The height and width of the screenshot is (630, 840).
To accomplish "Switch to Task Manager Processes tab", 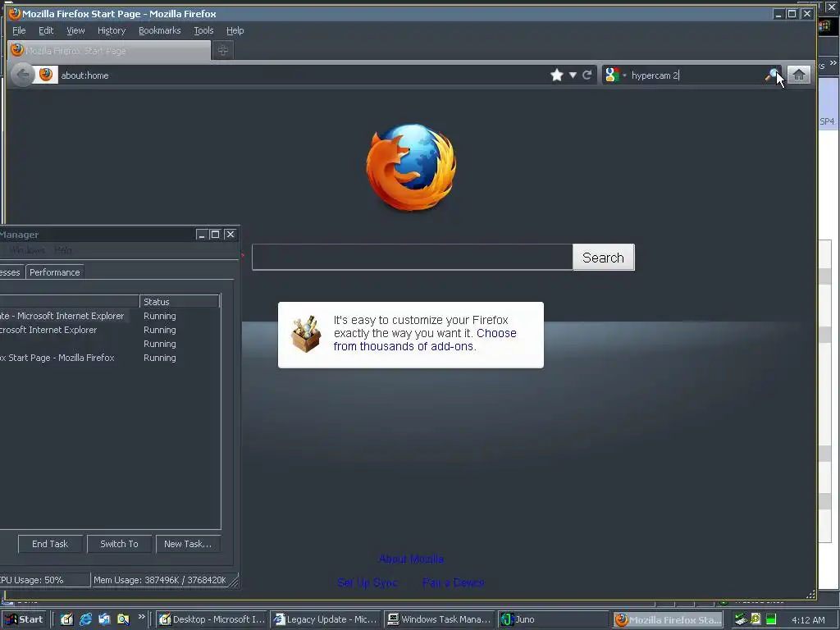I will 10,272.
